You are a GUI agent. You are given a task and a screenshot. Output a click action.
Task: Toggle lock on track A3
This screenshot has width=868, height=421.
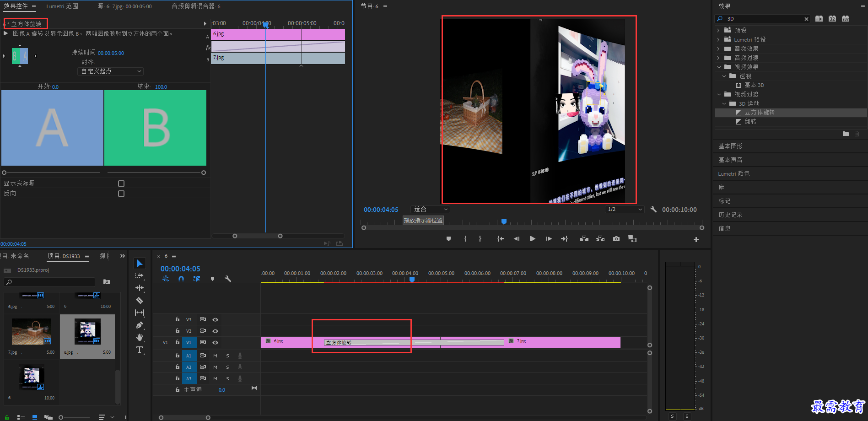click(178, 378)
